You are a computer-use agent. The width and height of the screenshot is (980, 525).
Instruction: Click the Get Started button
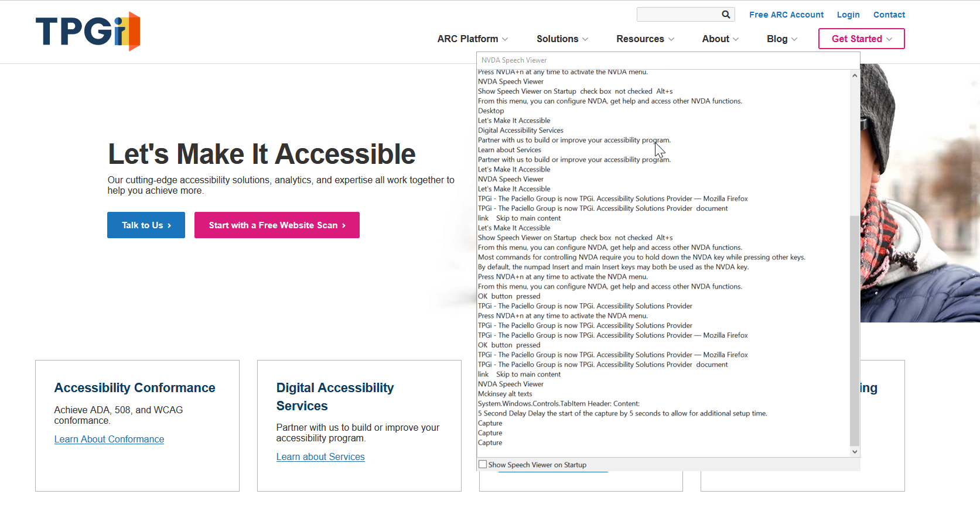coord(861,39)
